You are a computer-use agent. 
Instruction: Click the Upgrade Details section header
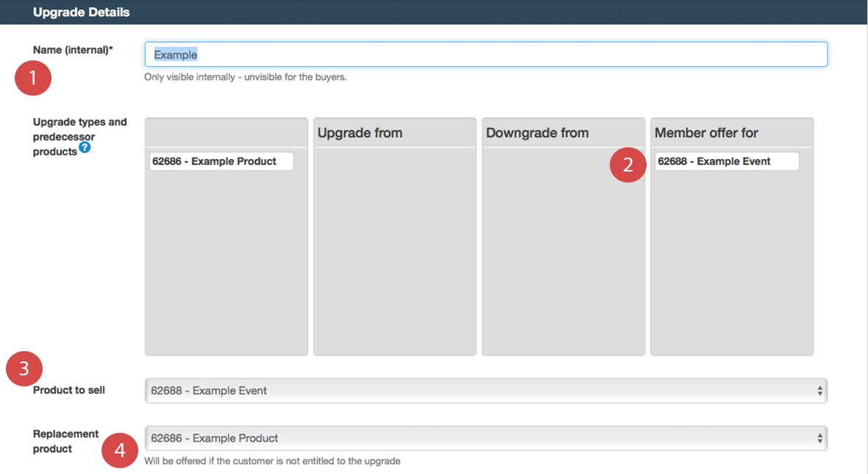tap(82, 12)
